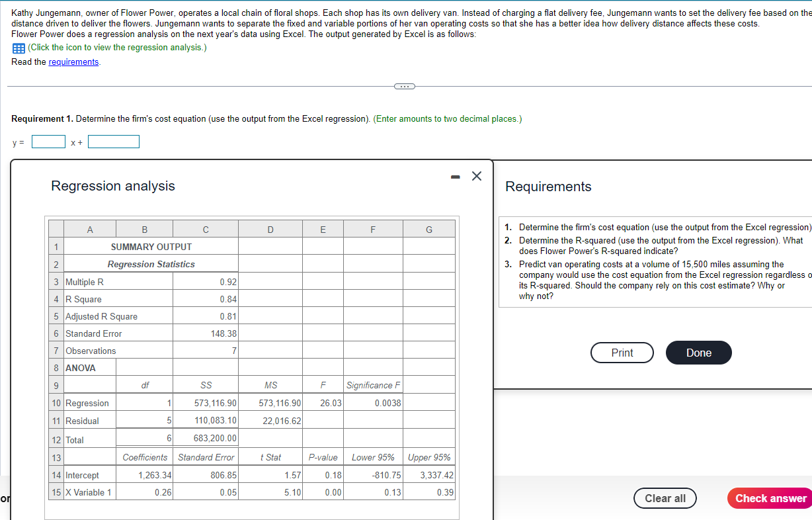Screen dimensions: 812x520
Task: Click the variable cost input box after y =
Action: click(x=48, y=141)
